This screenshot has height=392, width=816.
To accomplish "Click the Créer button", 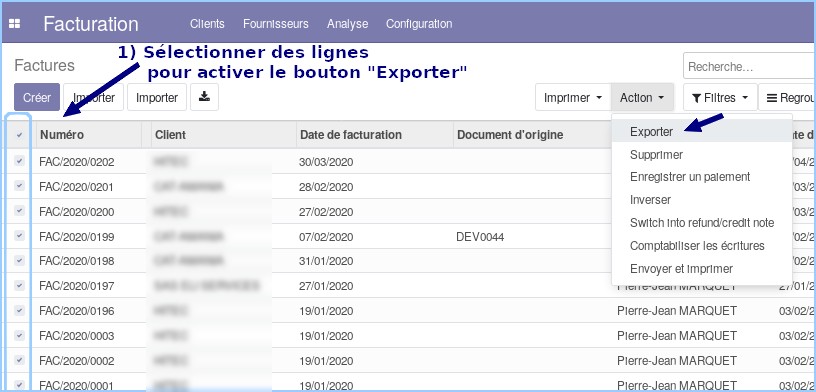I will click(37, 97).
